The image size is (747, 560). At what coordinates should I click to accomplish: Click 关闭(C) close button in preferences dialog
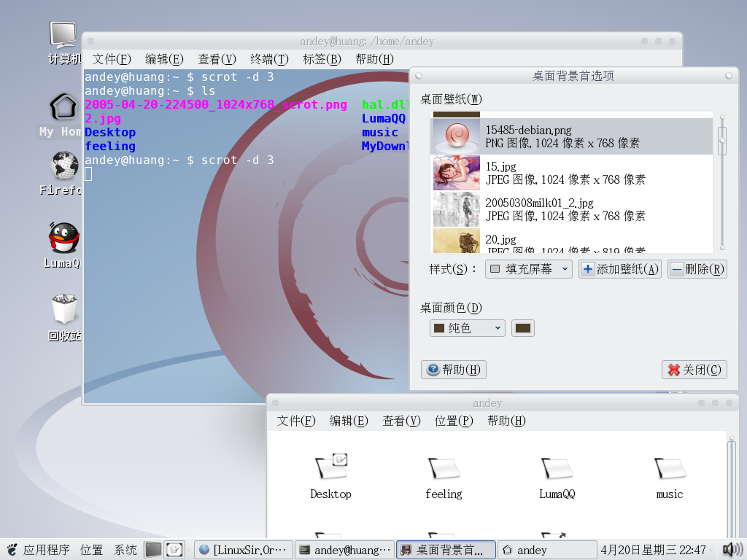[694, 370]
